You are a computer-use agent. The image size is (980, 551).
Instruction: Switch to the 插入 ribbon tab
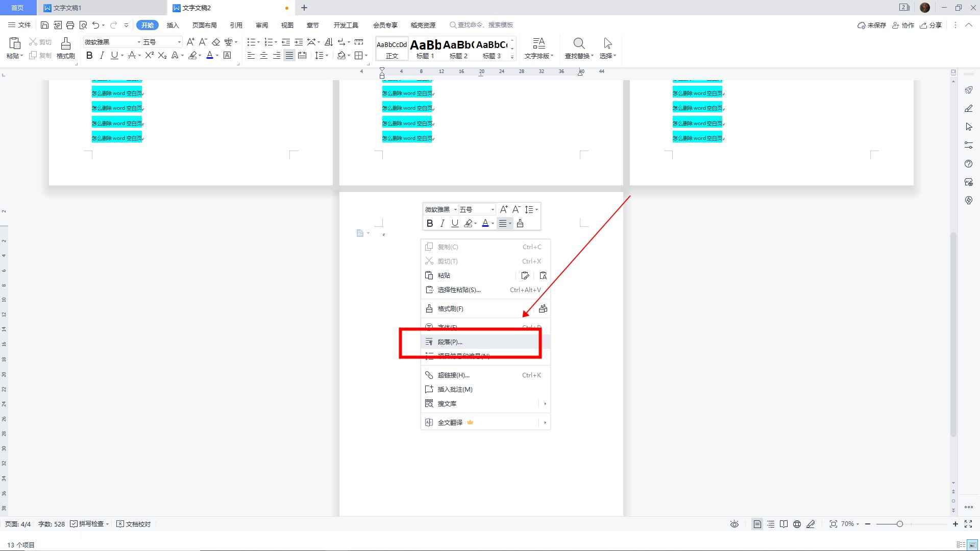(x=173, y=25)
